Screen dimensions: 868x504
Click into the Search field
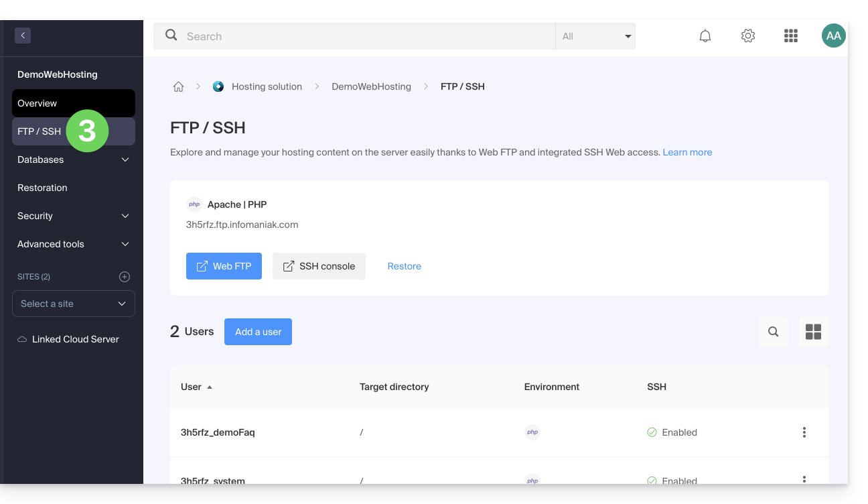point(362,36)
